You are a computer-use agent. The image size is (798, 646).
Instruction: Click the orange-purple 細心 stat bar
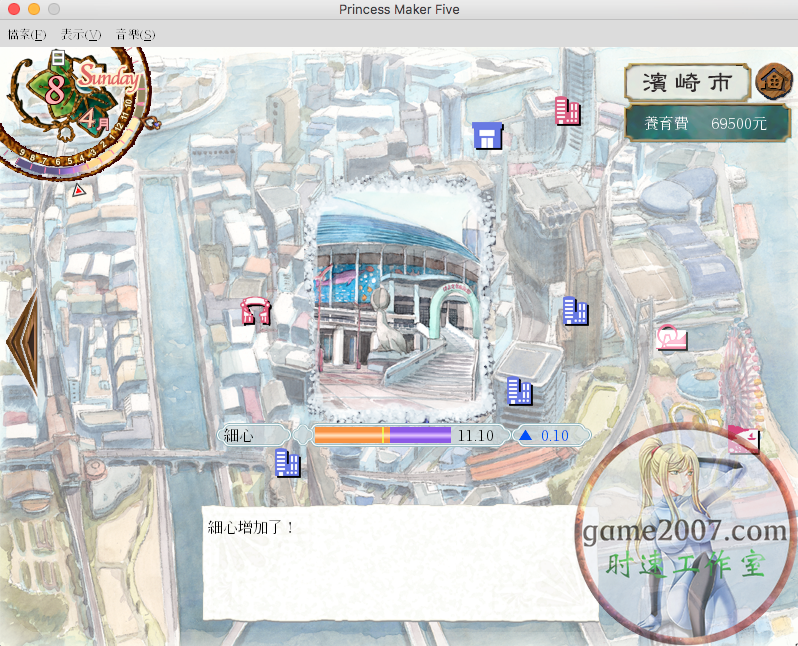382,435
